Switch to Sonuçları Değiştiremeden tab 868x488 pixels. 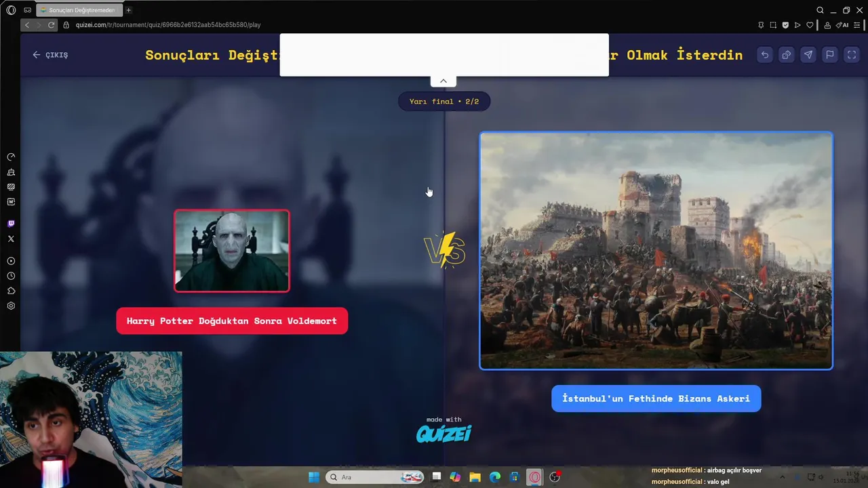[79, 10]
